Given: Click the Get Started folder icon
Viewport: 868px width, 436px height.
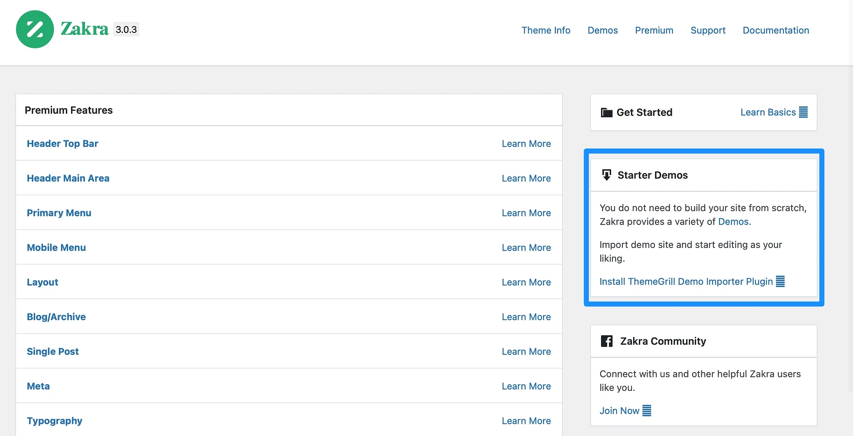Looking at the screenshot, I should pos(606,112).
